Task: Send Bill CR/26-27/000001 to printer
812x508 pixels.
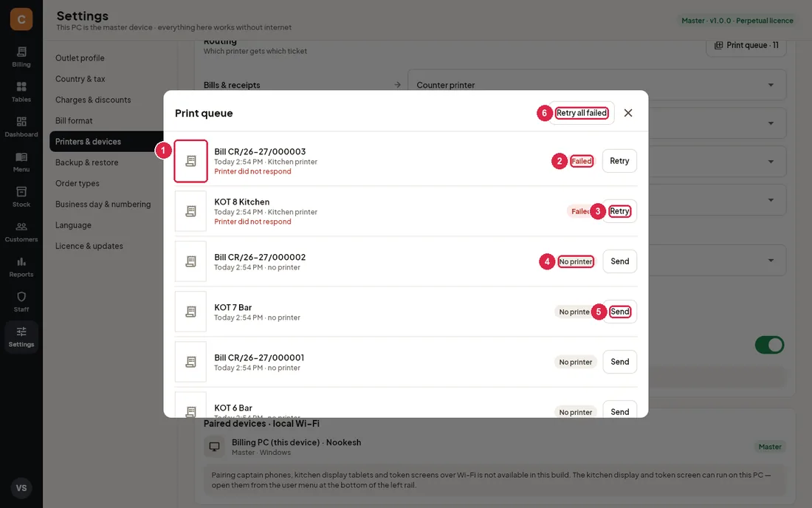Action: 620,362
